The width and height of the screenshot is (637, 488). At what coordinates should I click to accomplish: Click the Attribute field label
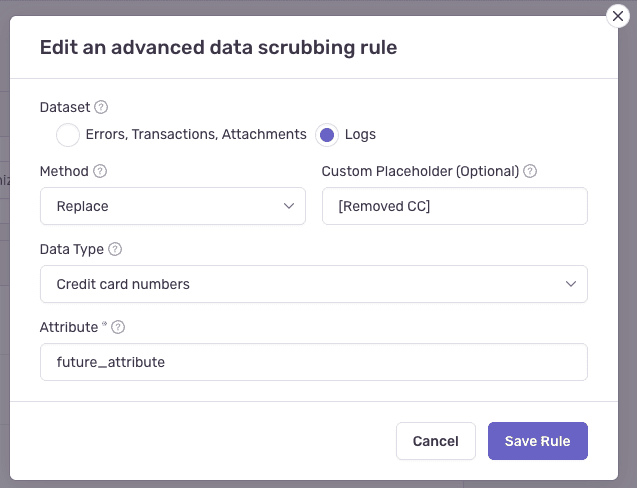[x=69, y=327]
